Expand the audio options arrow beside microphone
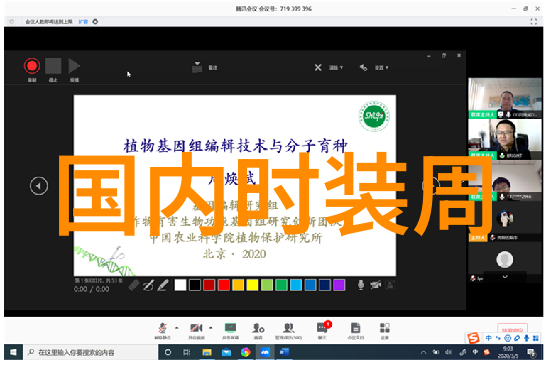Image resolution: width=550 pixels, height=367 pixels. [176, 328]
